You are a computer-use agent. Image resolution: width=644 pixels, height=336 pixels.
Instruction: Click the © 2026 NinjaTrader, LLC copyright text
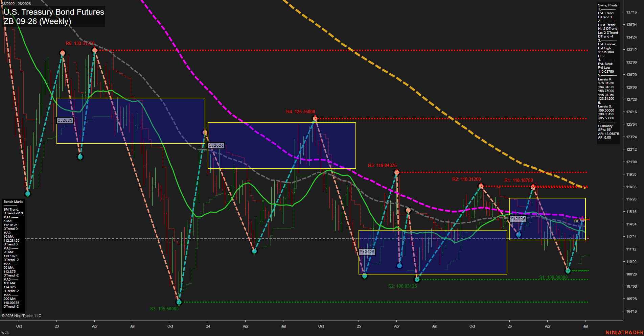[x=21, y=316]
